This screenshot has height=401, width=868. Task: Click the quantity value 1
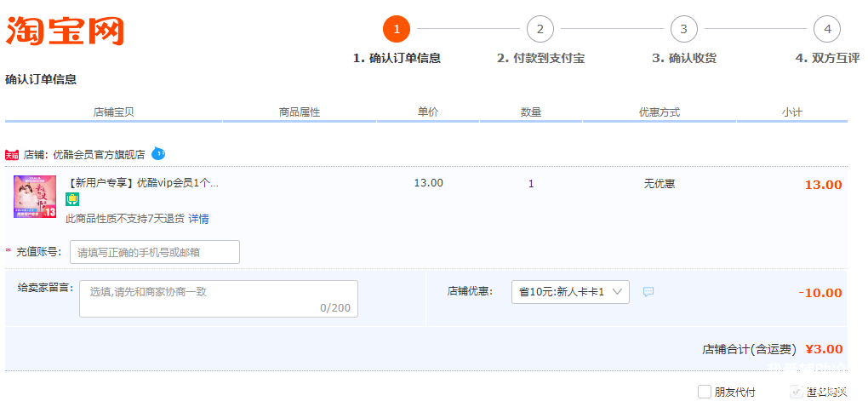coord(531,184)
